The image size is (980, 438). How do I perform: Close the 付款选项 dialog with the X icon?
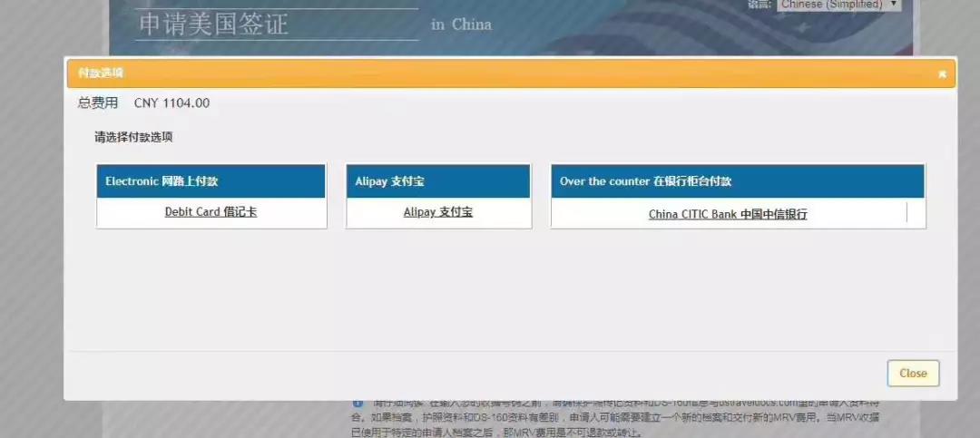coord(942,73)
